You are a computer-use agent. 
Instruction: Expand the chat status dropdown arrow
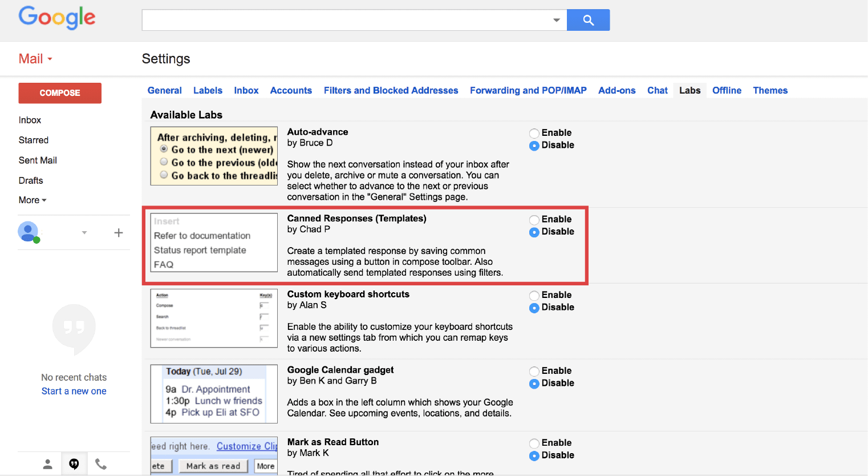[x=84, y=233]
